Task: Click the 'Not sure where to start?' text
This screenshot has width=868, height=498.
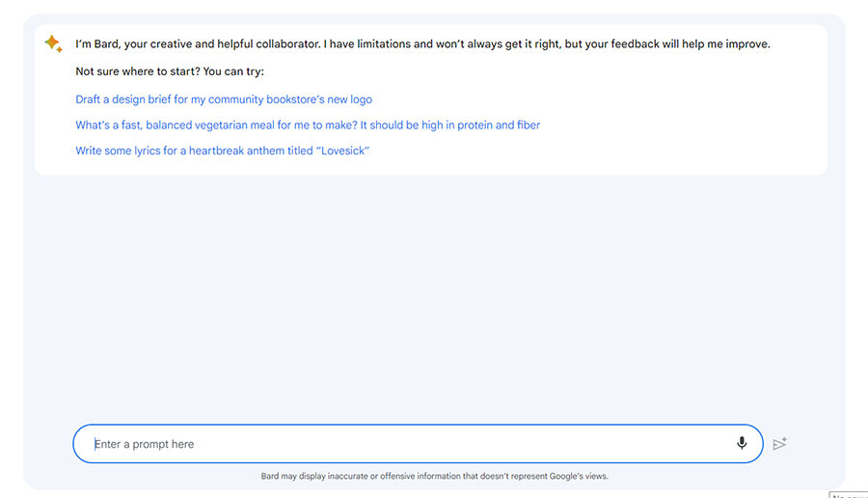Action: click(x=170, y=71)
